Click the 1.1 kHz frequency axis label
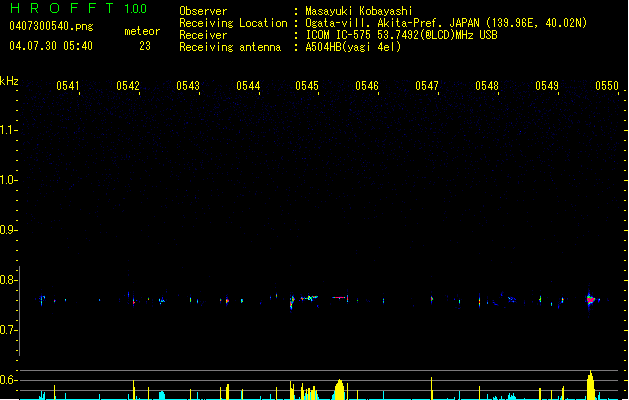 coord(8,130)
